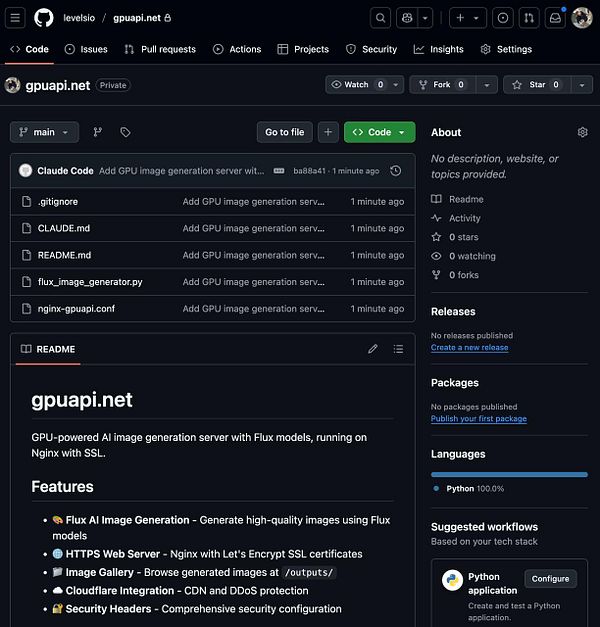Configure the Python application workflow
Image resolution: width=600 pixels, height=627 pixels.
(550, 579)
